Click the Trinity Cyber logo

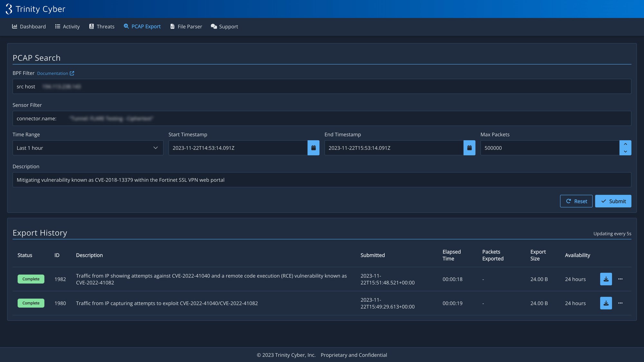pyautogui.click(x=35, y=9)
